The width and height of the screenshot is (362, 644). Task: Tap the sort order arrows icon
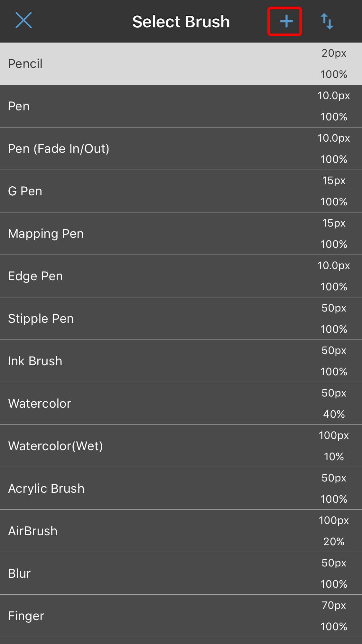click(328, 21)
